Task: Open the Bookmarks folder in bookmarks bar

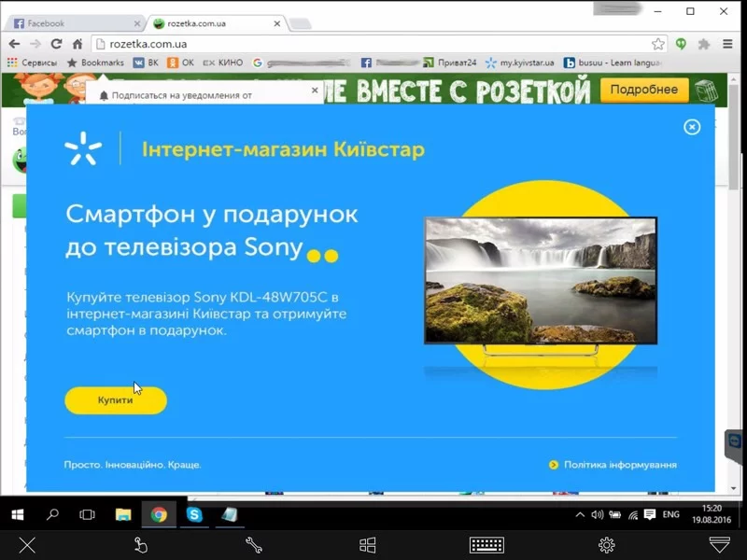Action: (x=95, y=63)
